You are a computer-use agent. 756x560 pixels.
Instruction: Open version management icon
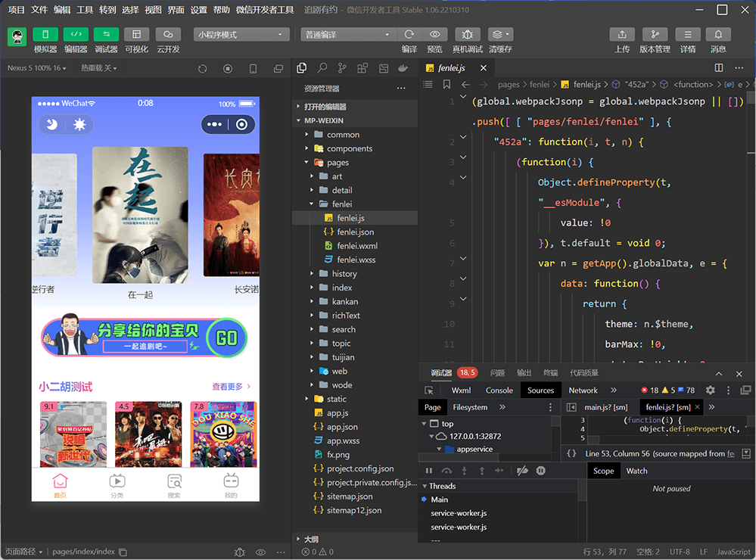(x=655, y=35)
